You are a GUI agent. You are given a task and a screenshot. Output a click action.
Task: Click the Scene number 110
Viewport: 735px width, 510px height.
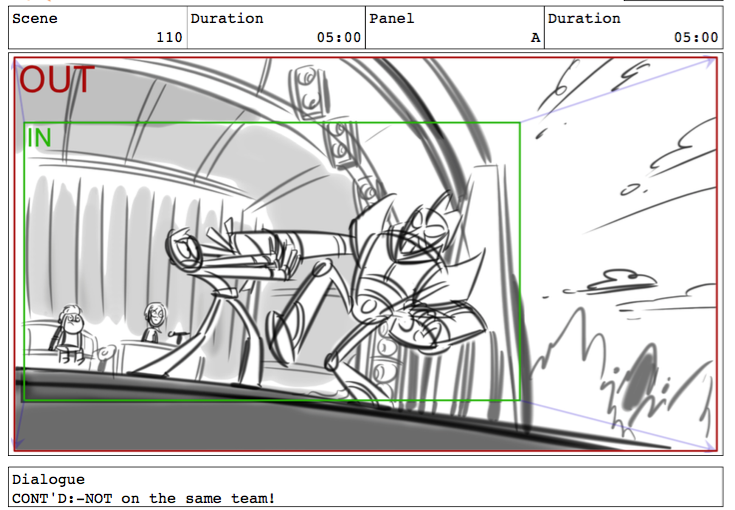click(169, 37)
